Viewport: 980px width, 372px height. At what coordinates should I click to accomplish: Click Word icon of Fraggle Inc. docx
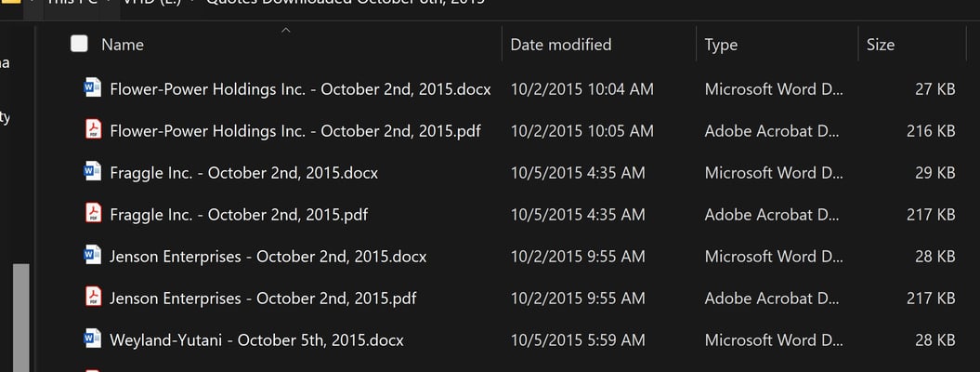(x=93, y=172)
